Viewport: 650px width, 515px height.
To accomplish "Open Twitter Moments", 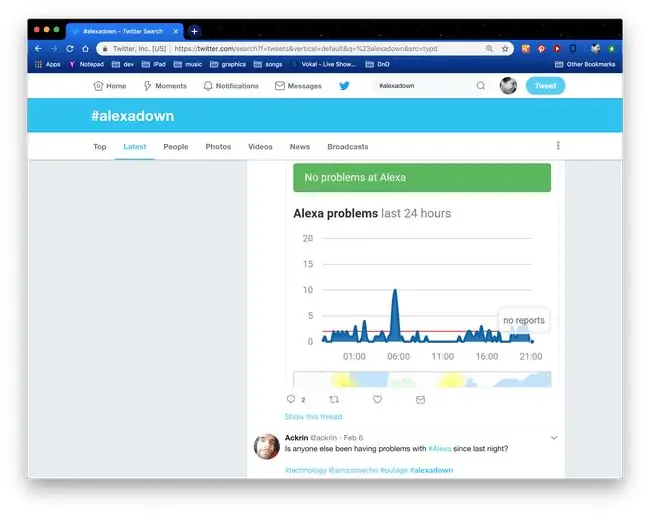I will tap(165, 86).
